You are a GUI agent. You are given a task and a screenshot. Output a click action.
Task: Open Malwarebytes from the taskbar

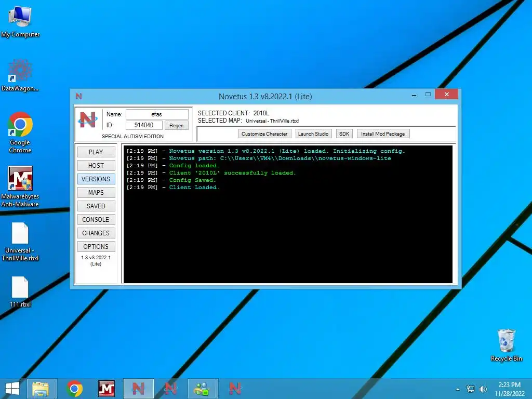tap(106, 389)
